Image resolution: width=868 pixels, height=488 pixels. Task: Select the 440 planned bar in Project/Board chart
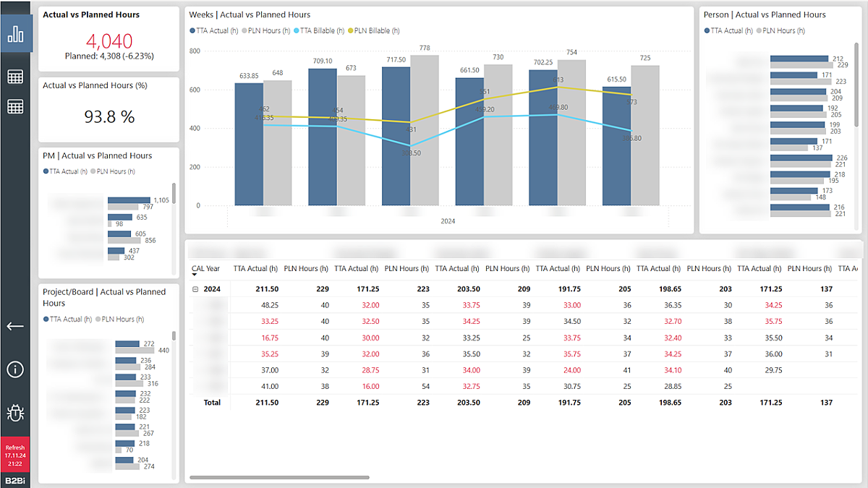pyautogui.click(x=135, y=350)
